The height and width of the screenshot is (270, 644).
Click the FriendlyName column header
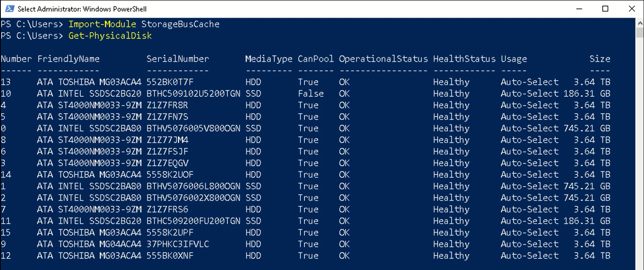(68, 59)
